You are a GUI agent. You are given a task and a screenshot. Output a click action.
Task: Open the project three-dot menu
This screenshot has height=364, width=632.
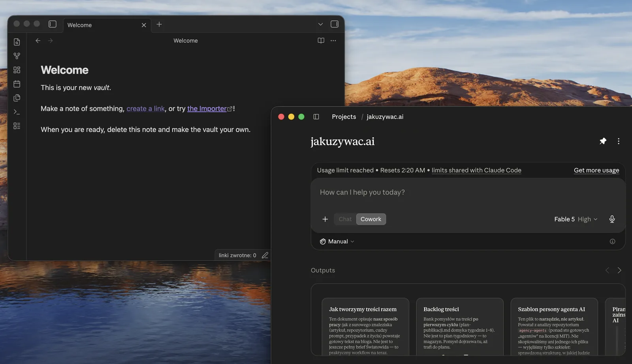(x=619, y=141)
